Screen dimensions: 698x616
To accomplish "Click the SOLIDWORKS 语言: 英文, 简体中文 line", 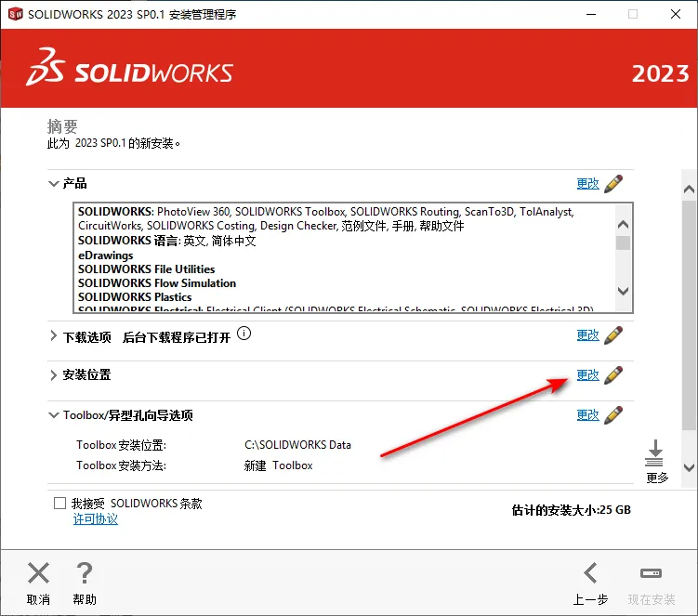I will click(167, 241).
